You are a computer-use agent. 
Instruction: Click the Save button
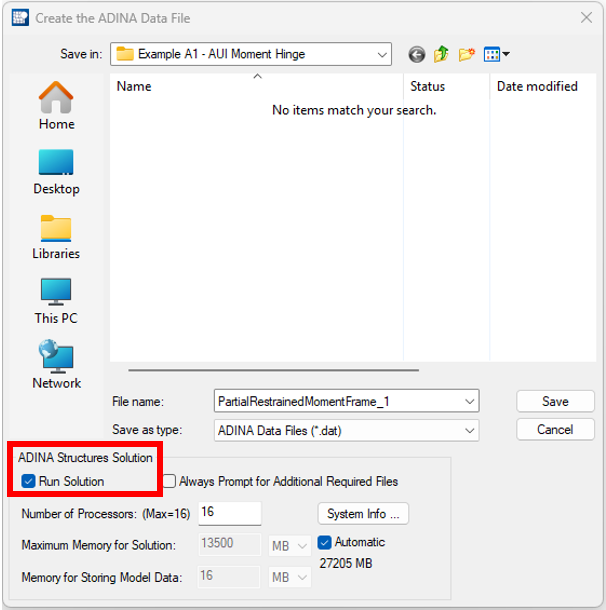(x=555, y=401)
